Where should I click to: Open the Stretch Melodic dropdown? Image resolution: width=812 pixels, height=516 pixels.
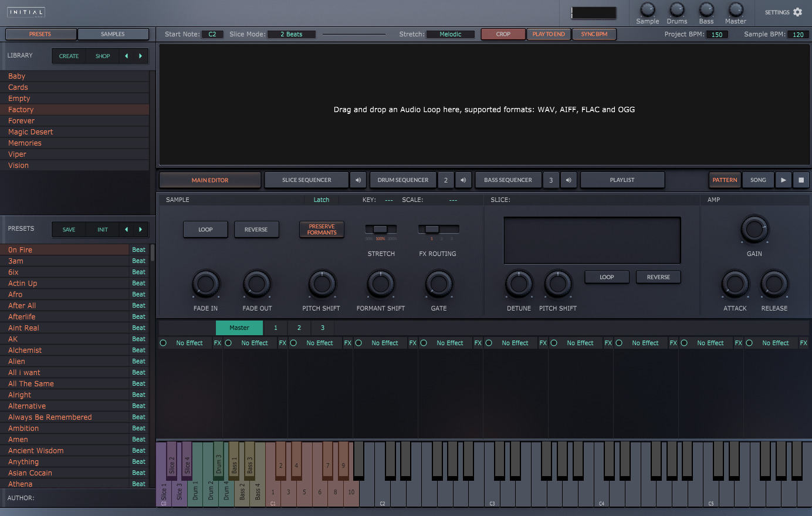click(x=450, y=34)
